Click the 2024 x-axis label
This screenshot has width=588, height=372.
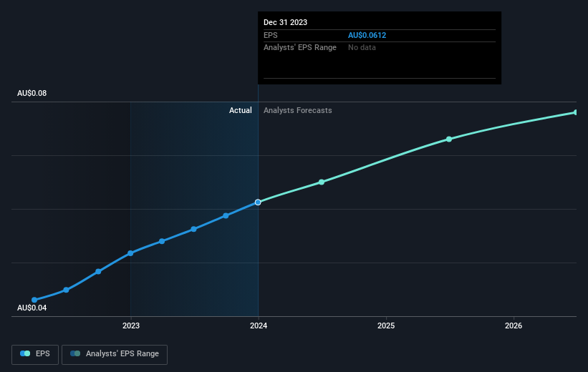click(259, 325)
